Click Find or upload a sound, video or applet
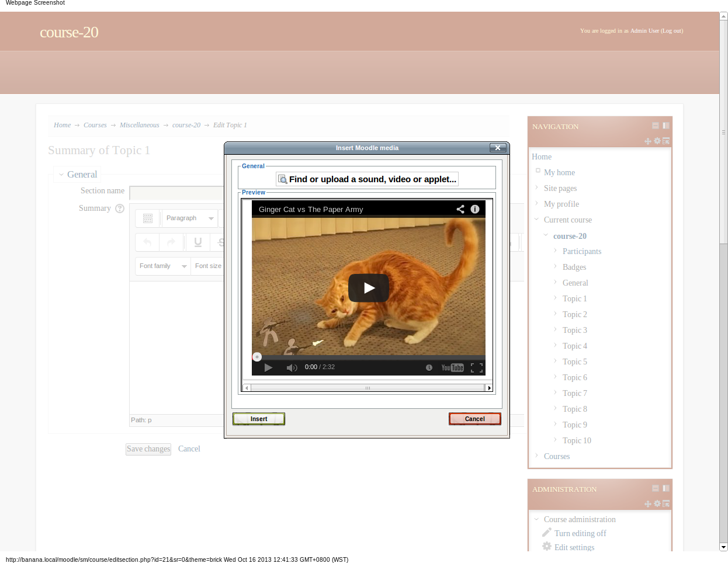Image resolution: width=728 pixels, height=563 pixels. pyautogui.click(x=367, y=179)
